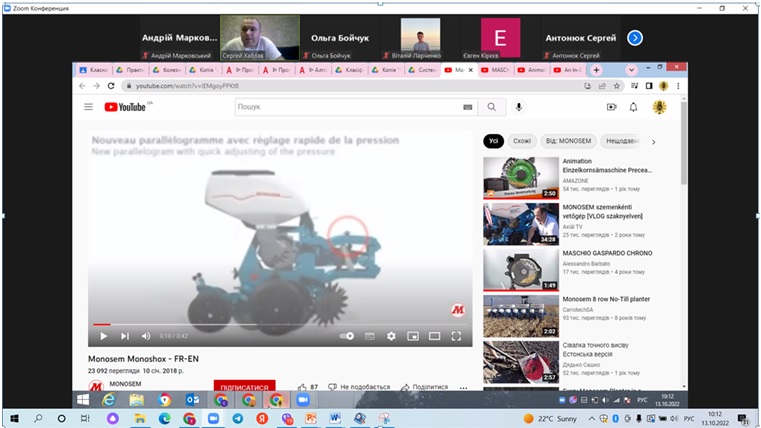Open Telegram from the outer Windows taskbar
761x428 pixels.
pos(238,418)
